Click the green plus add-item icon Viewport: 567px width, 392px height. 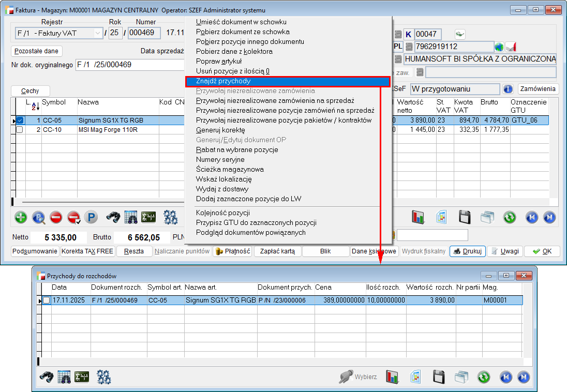click(x=21, y=217)
